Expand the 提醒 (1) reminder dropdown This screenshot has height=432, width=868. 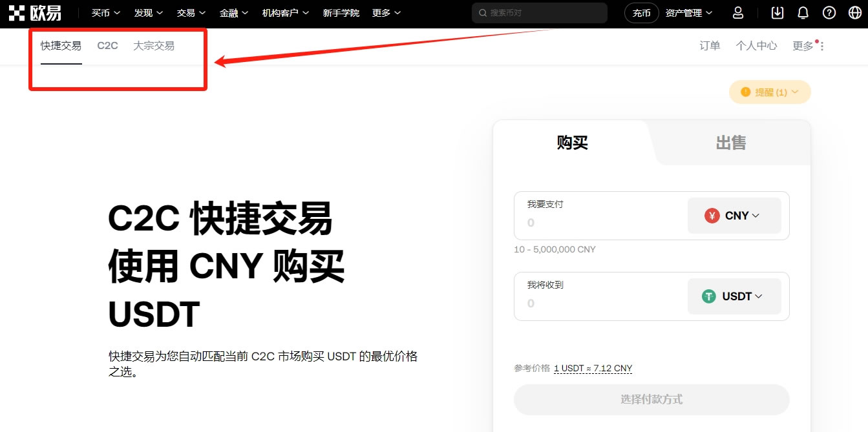[x=770, y=92]
